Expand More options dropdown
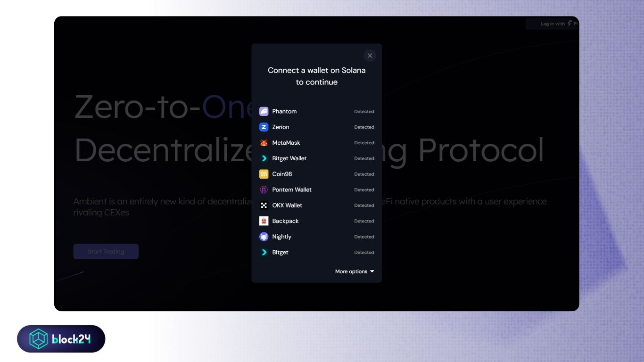 (355, 271)
